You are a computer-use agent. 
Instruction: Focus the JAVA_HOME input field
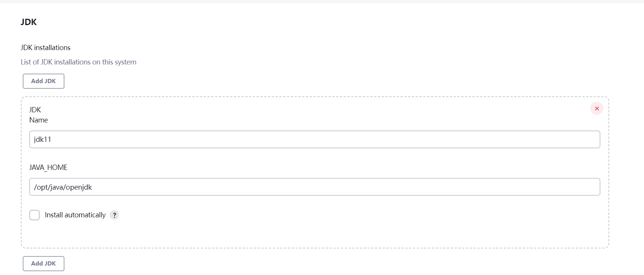pos(315,187)
